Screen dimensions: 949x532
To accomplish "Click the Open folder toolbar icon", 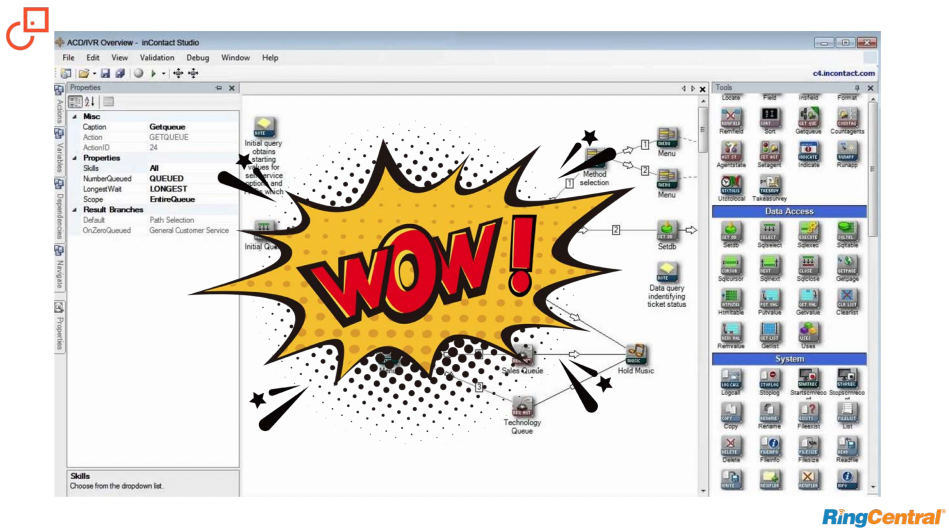I will [84, 73].
